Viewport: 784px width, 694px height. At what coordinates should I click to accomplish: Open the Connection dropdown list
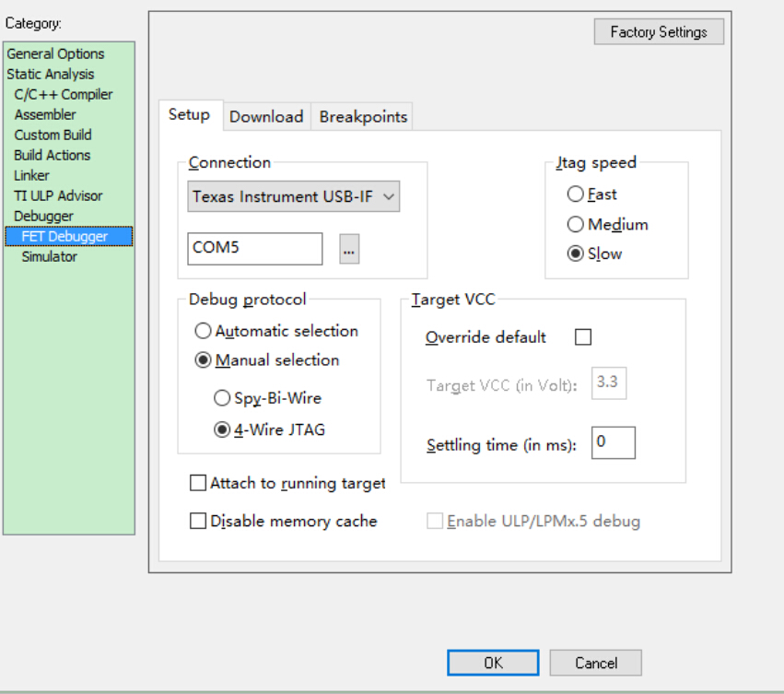click(x=294, y=196)
